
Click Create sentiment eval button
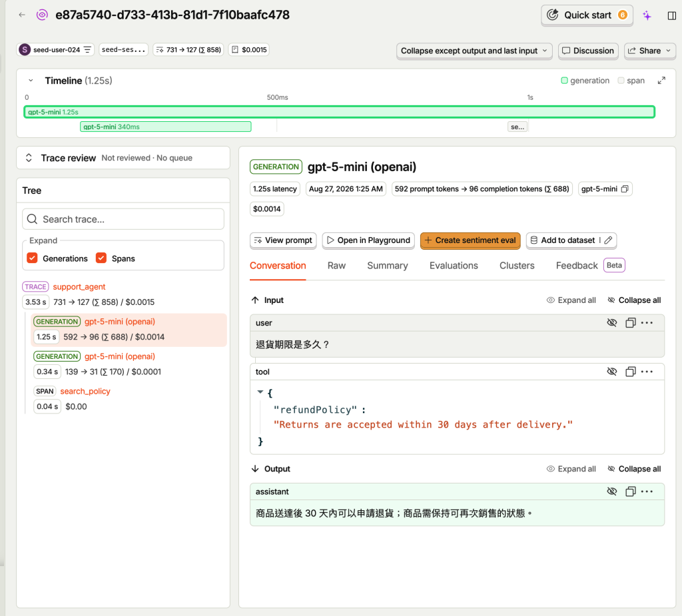coord(470,240)
